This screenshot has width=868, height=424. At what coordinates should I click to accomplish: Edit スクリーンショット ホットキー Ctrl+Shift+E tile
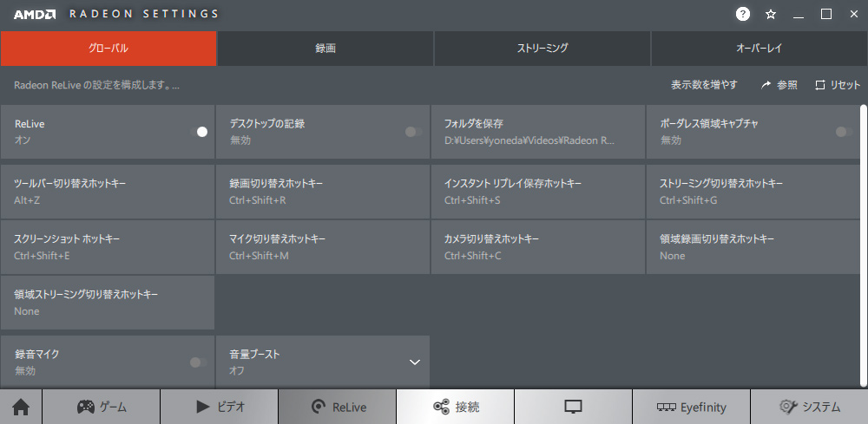pyautogui.click(x=108, y=247)
